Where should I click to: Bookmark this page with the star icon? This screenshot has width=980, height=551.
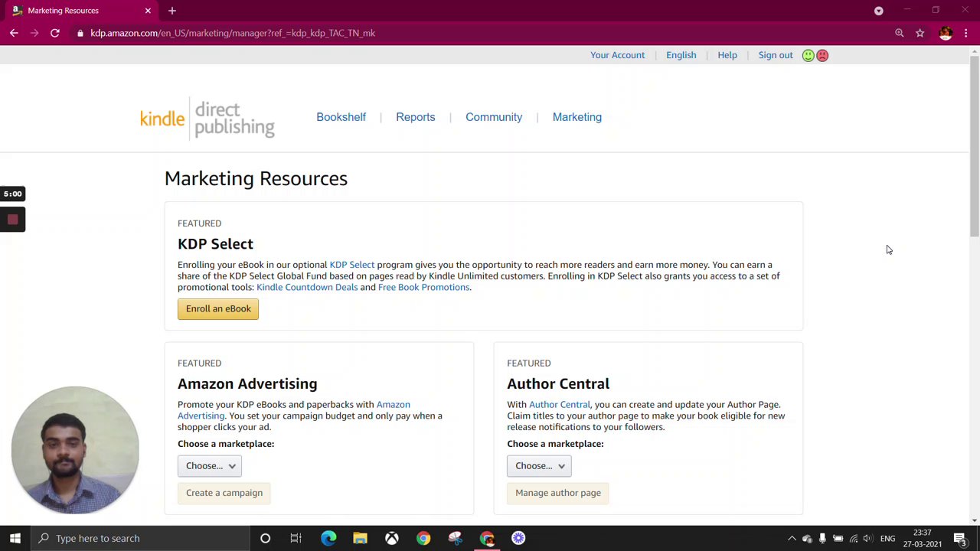coord(920,33)
